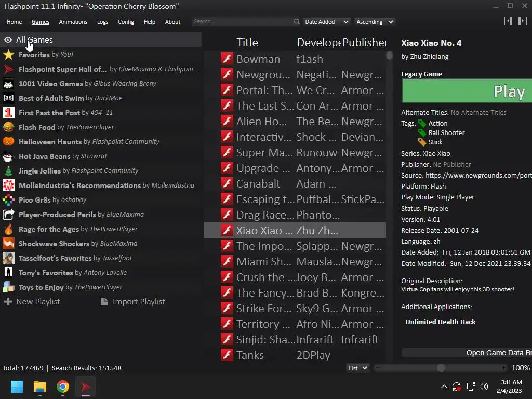Show All Games via eye icon
Screen dimensions: 532x399
8,40
